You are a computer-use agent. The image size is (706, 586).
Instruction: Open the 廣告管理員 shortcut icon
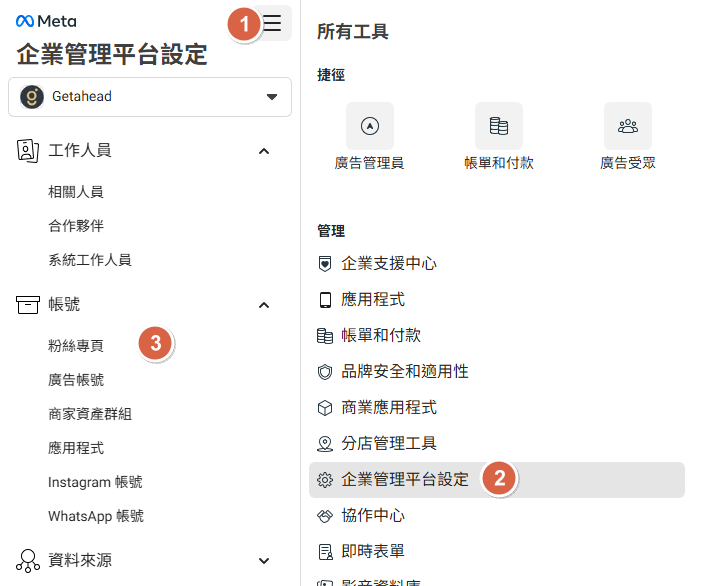(x=370, y=126)
